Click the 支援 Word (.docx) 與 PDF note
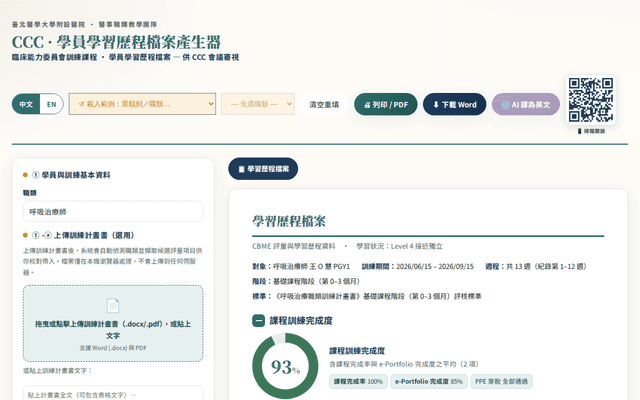The height and width of the screenshot is (400, 640). pyautogui.click(x=113, y=348)
